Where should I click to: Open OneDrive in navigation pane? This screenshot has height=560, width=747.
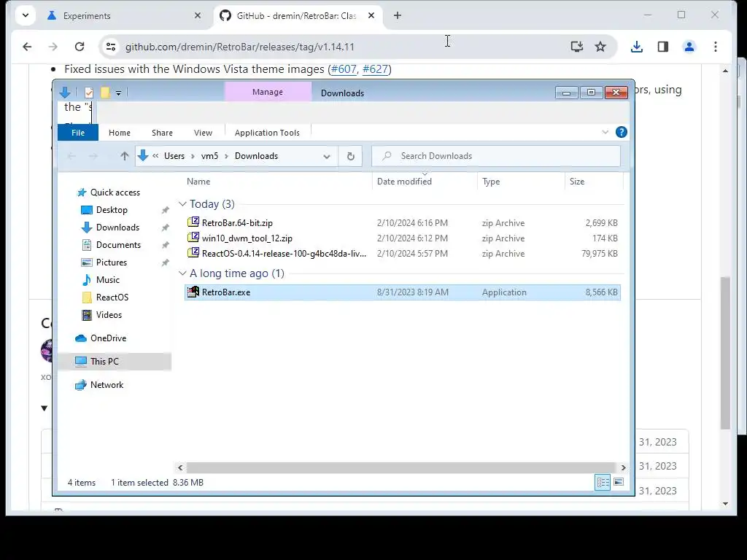pyautogui.click(x=108, y=338)
